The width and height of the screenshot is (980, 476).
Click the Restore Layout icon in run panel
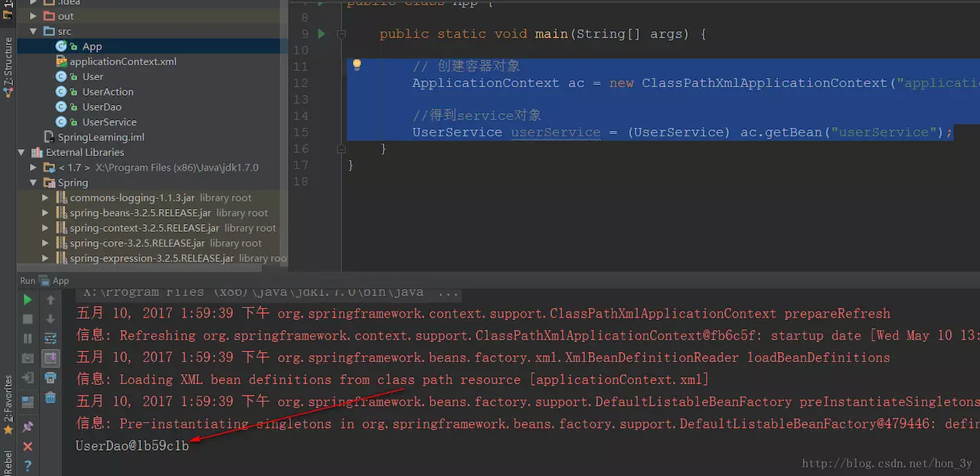[28, 401]
